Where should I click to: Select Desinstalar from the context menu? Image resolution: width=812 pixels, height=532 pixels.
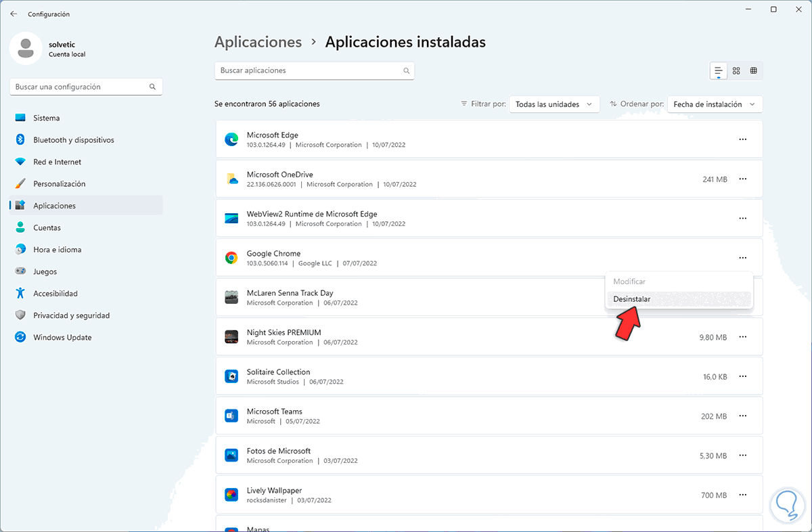(679, 298)
